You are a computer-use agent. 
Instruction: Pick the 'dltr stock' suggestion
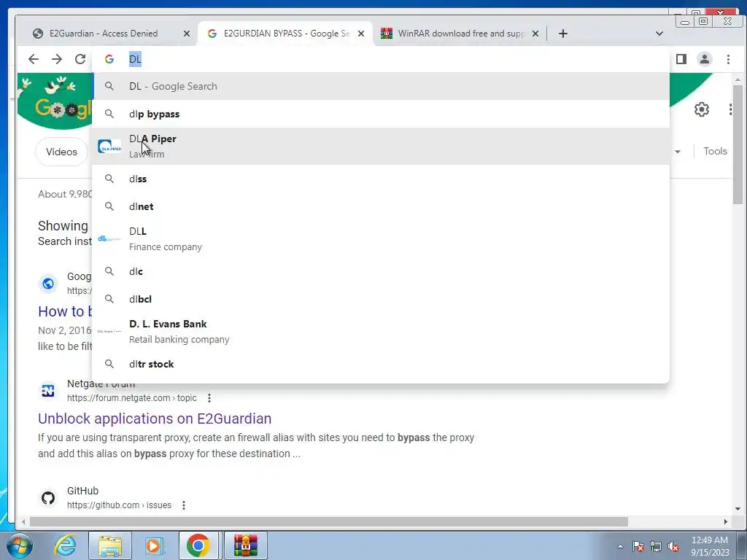[x=381, y=364]
